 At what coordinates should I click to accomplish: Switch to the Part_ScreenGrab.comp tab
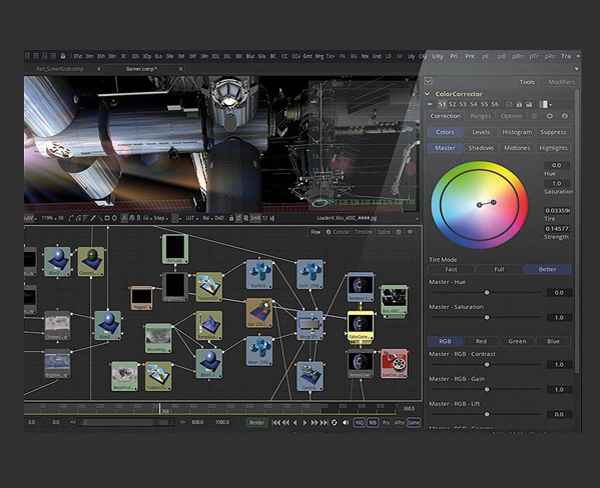[60, 69]
